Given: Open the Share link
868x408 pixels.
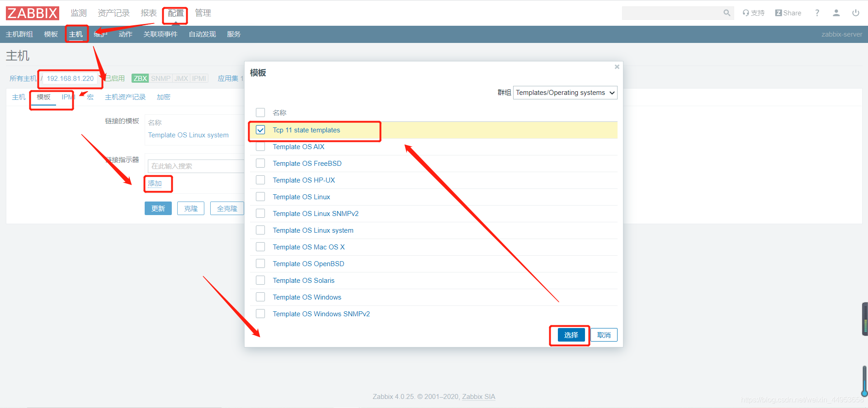Looking at the screenshot, I should pos(788,13).
